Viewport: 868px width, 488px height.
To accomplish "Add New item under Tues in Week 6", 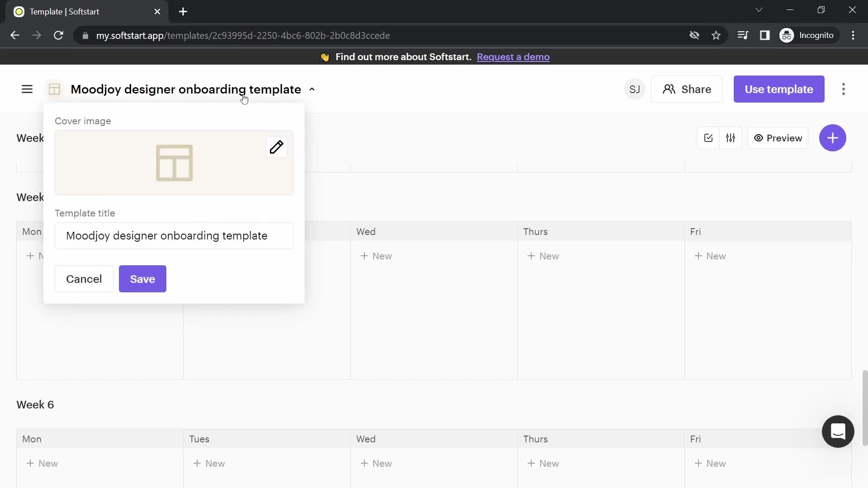I will pyautogui.click(x=209, y=464).
